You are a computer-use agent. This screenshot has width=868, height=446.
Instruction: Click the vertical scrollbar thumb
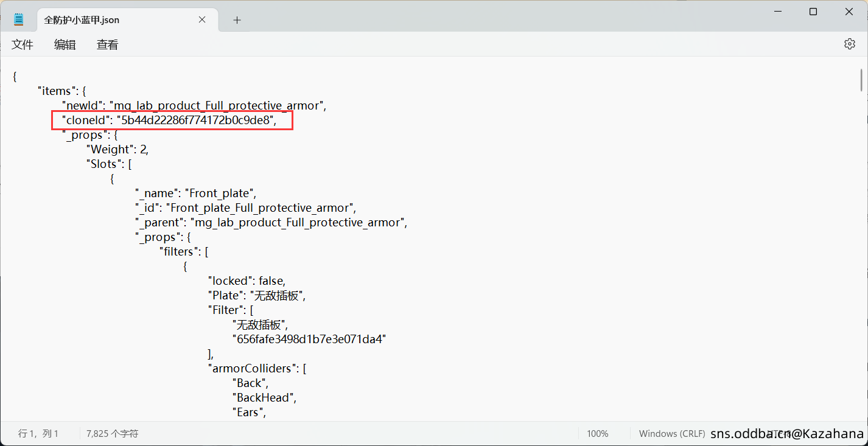pos(861,80)
